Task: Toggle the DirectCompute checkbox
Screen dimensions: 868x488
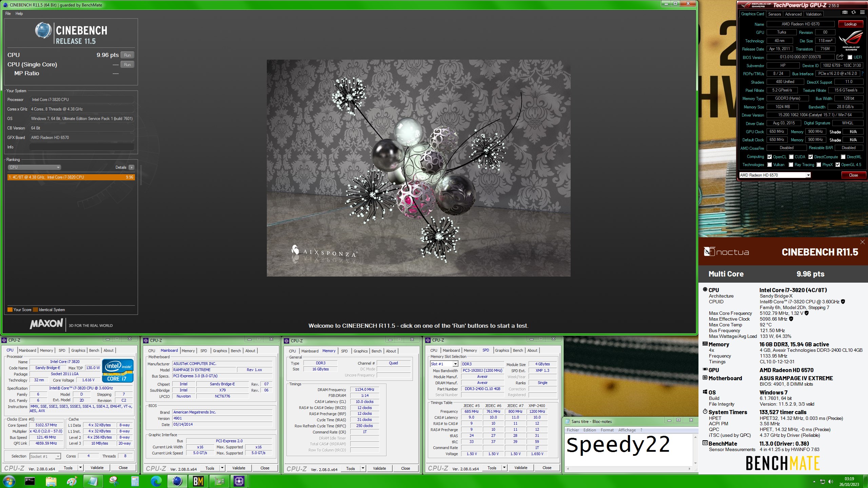Action: pos(810,157)
